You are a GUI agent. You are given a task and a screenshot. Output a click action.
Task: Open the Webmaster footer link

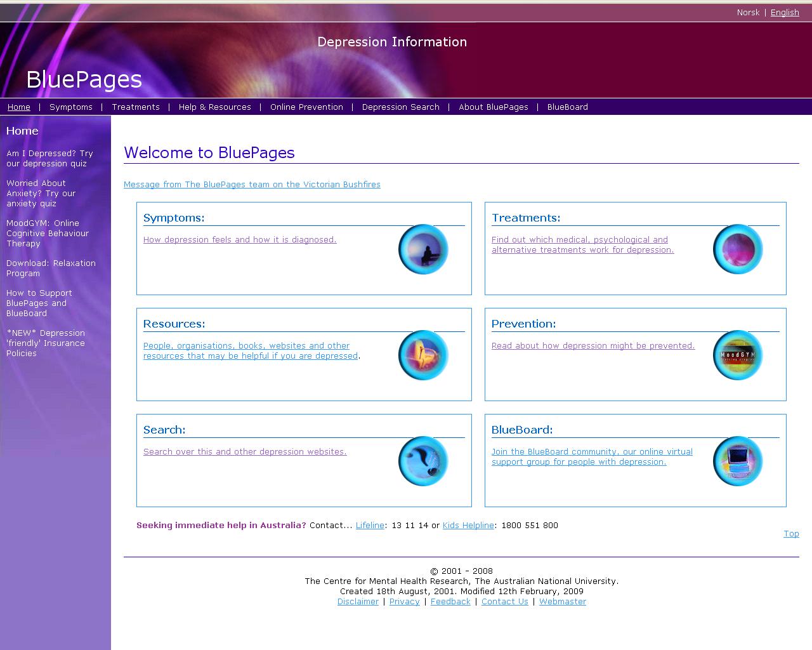coord(563,602)
